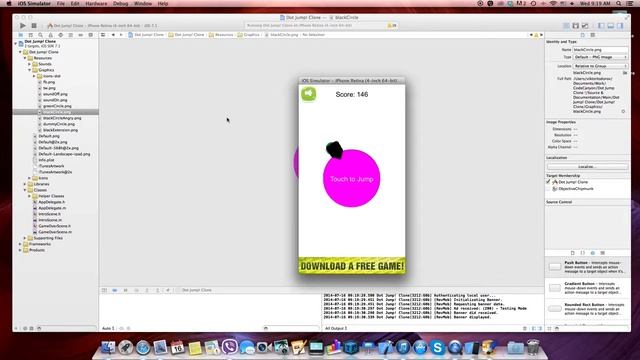Open the Test navigator icon

coord(60,35)
